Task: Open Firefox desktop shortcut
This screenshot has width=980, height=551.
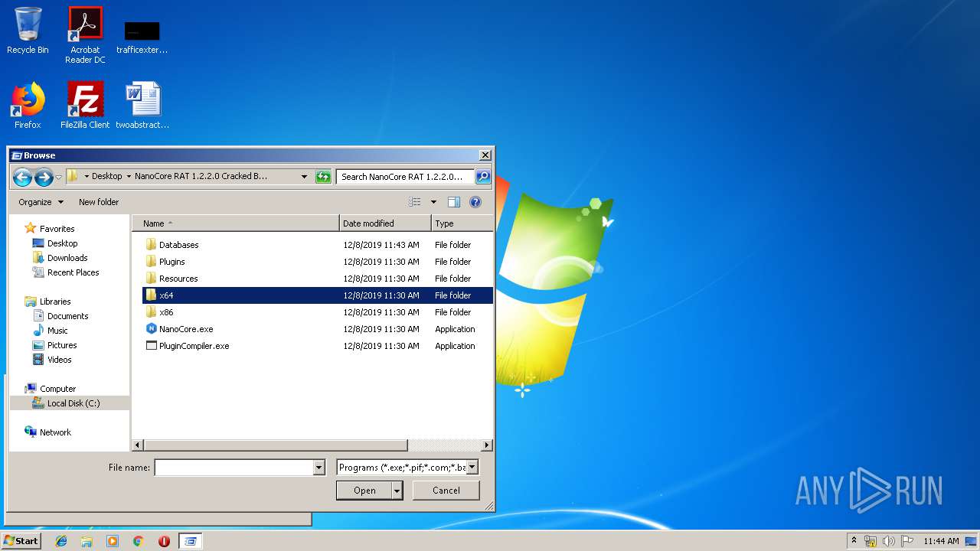Action: pyautogui.click(x=28, y=105)
